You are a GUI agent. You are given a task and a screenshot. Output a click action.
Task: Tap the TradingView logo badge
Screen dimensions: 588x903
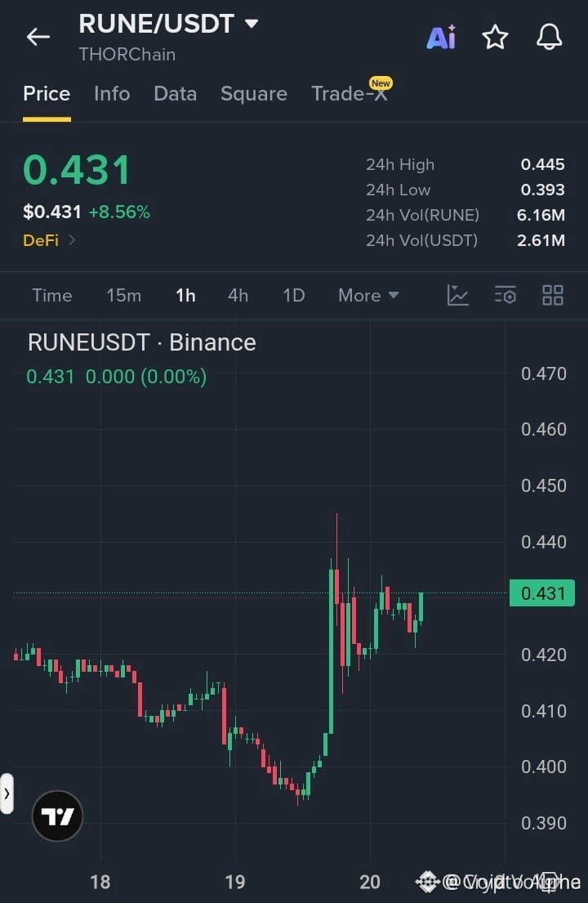pos(57,816)
